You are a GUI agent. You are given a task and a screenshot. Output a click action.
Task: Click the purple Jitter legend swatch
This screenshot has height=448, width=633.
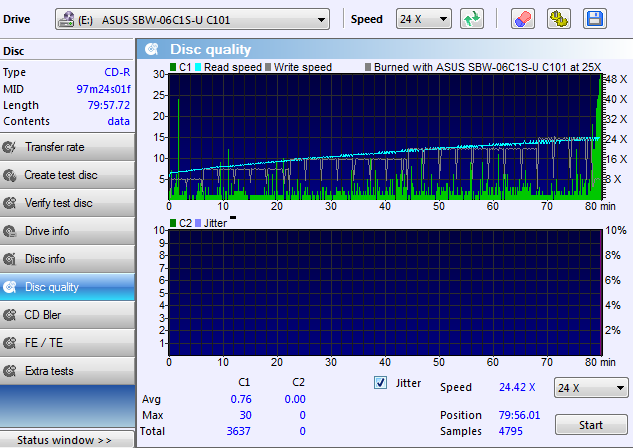click(x=198, y=223)
